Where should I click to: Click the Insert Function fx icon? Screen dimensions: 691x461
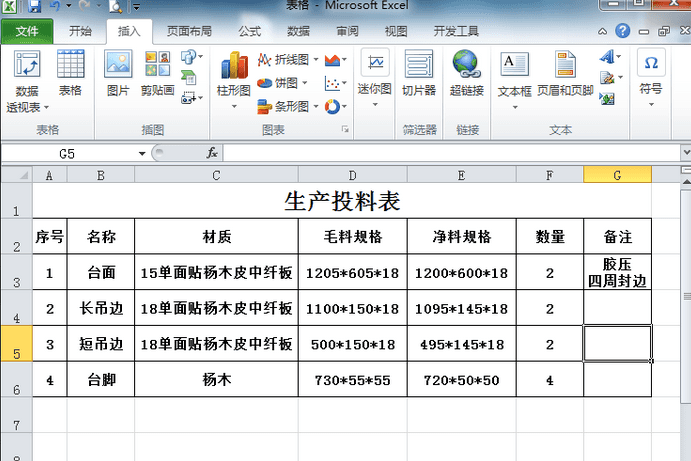click(x=212, y=153)
